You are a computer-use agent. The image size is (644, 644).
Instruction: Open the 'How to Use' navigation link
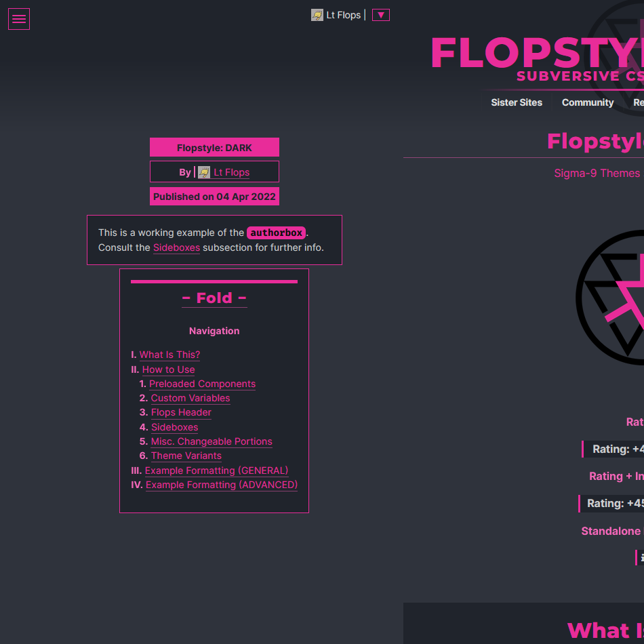(168, 369)
